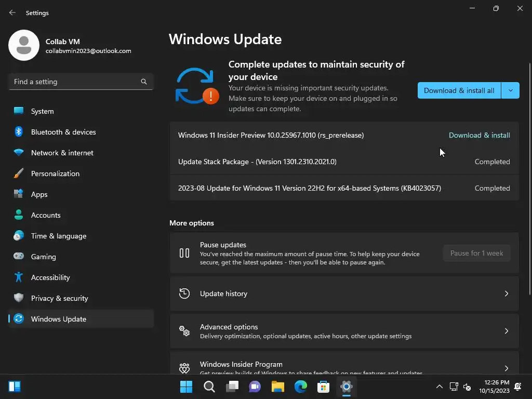
Task: Click the Accessibility figure icon
Action: pyautogui.click(x=19, y=277)
